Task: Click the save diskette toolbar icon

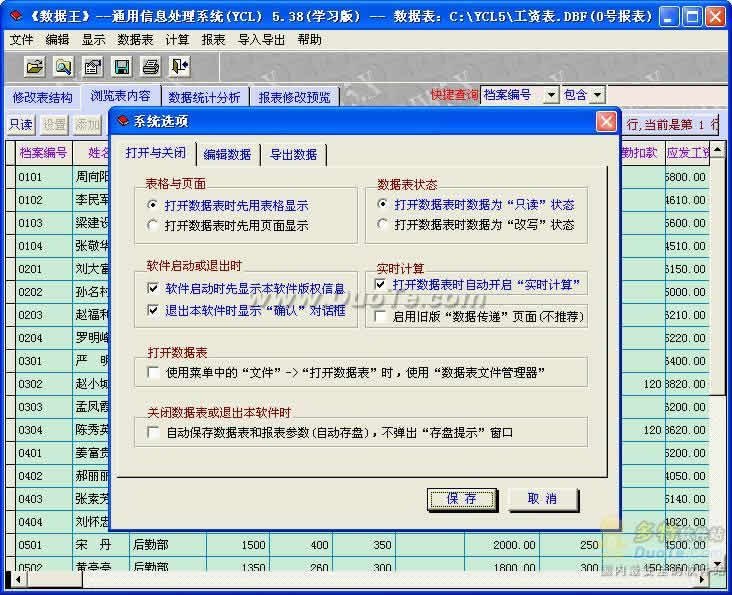Action: pos(121,67)
